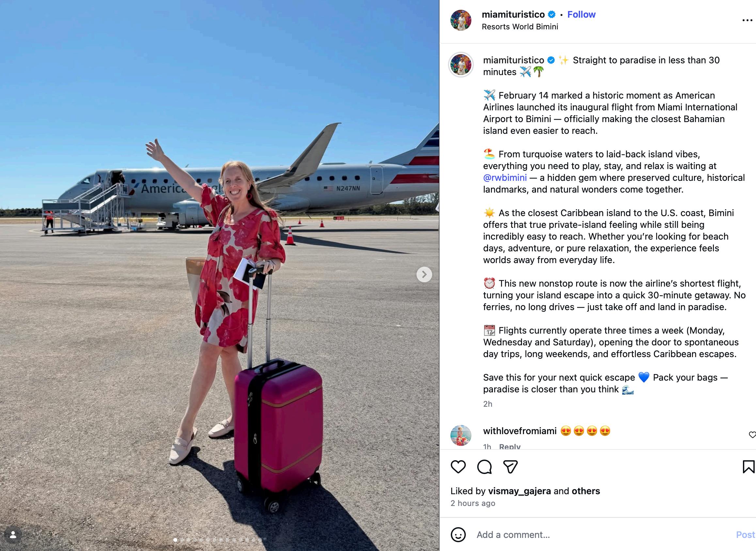Save the post with the bookmark icon
Viewport: 756px width, 551px height.
point(748,466)
